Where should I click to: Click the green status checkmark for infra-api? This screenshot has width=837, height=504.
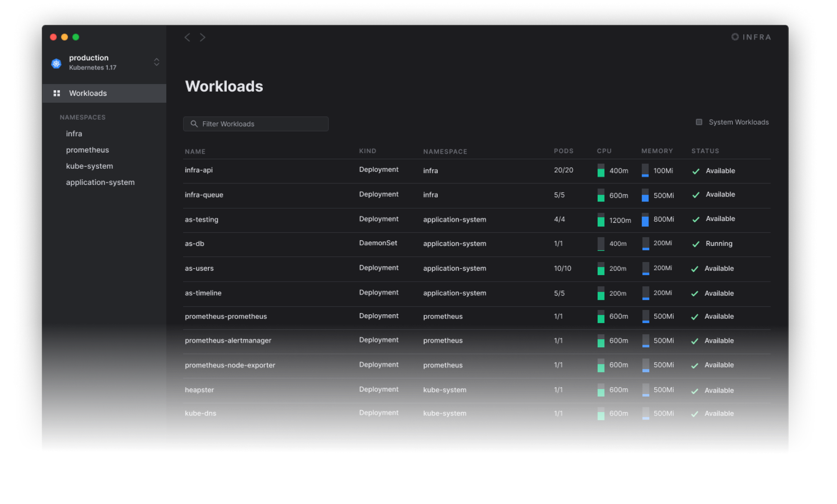[x=696, y=171]
